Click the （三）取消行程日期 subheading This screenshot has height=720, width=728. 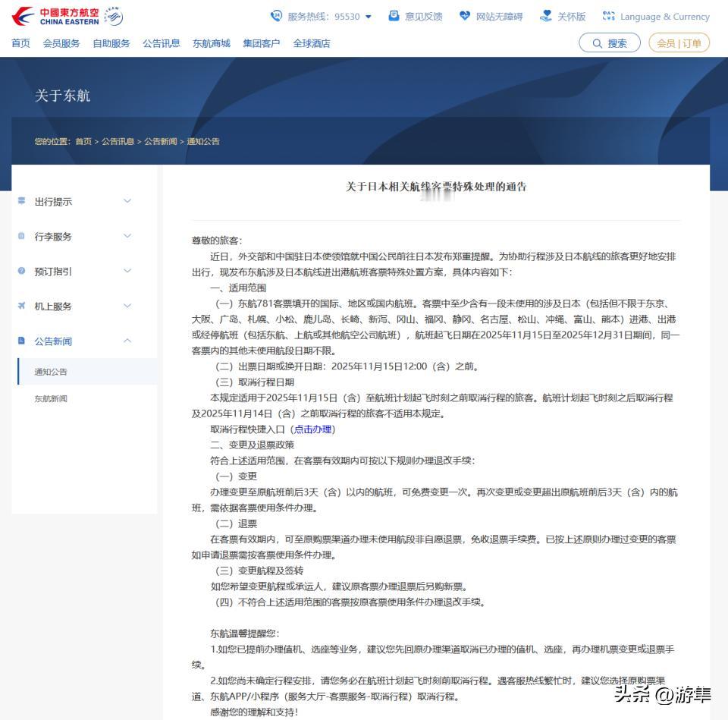tap(255, 382)
